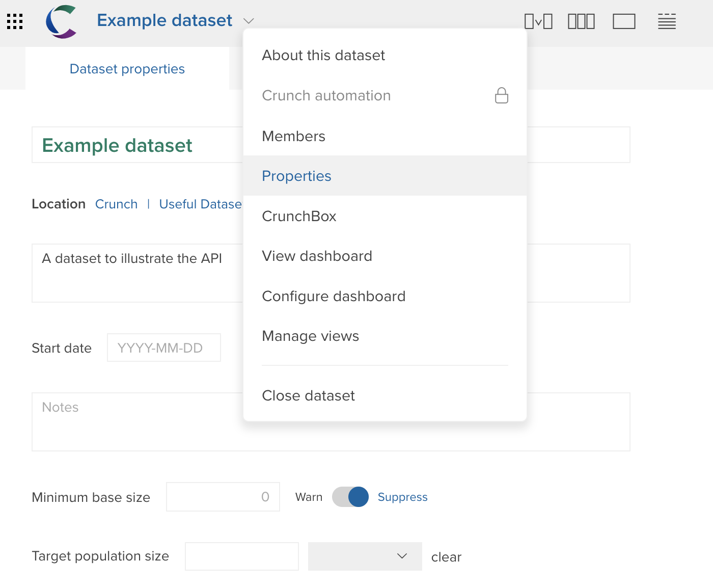Screen dimensions: 713x588
Task: Expand the chevron next to Example dataset
Action: pyautogui.click(x=249, y=21)
